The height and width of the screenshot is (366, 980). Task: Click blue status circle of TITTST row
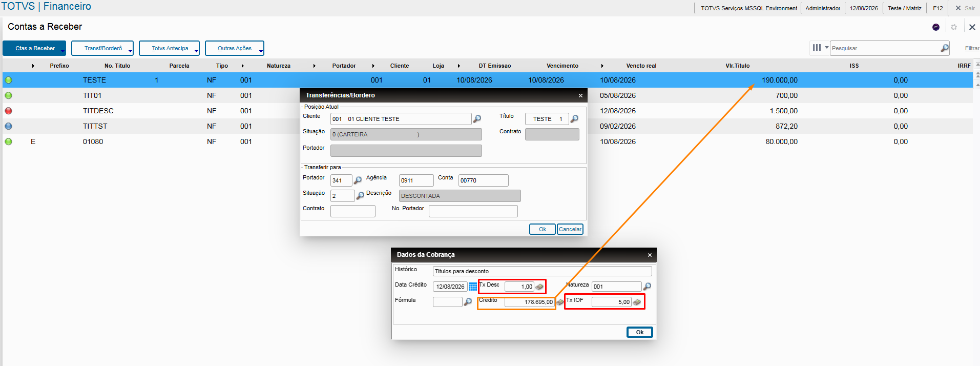[x=8, y=126]
